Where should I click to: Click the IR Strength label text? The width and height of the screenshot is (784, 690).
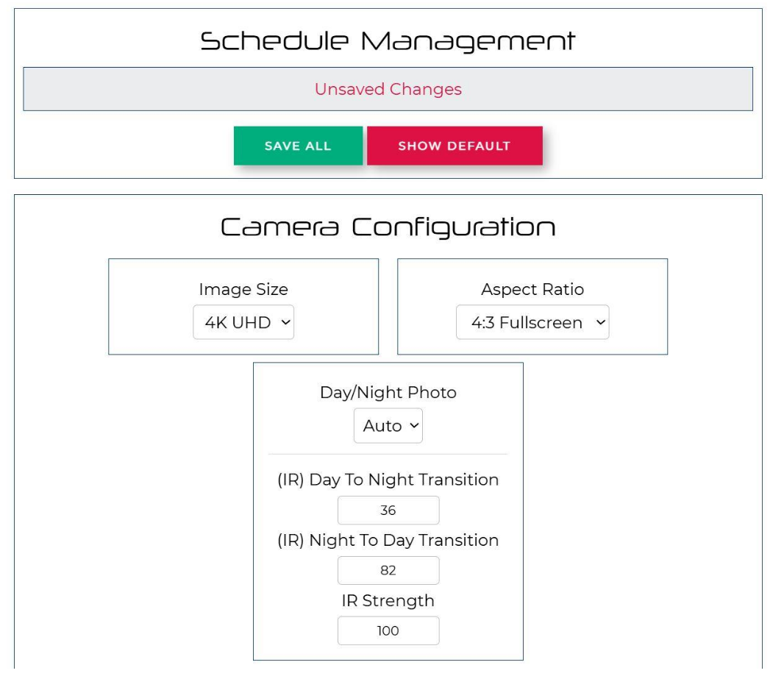click(388, 600)
